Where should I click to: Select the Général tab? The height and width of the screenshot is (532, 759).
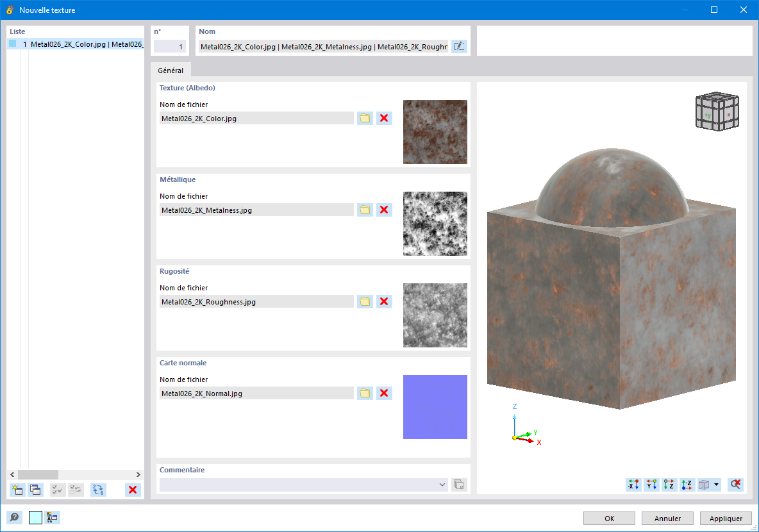click(x=171, y=70)
